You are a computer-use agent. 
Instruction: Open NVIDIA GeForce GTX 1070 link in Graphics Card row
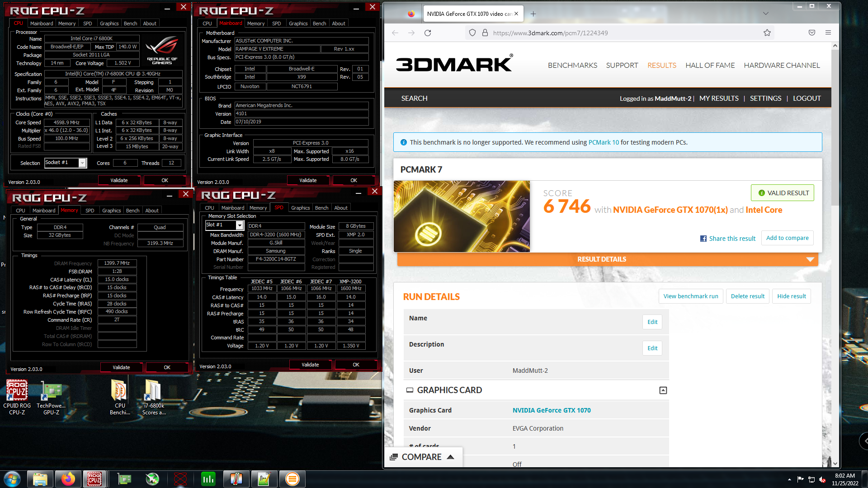(552, 410)
